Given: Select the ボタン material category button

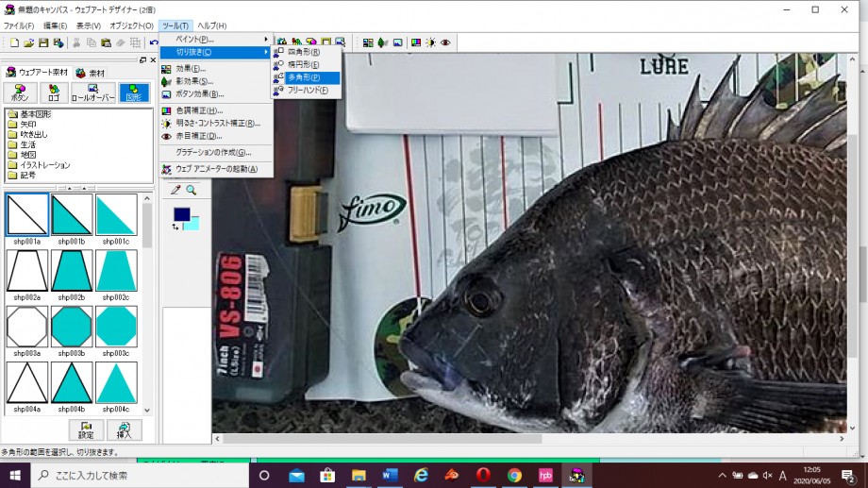Looking at the screenshot, I should [x=20, y=93].
